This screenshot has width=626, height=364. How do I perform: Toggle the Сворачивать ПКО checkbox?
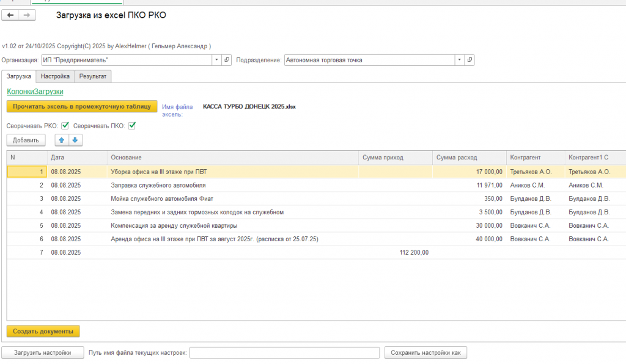pos(131,126)
